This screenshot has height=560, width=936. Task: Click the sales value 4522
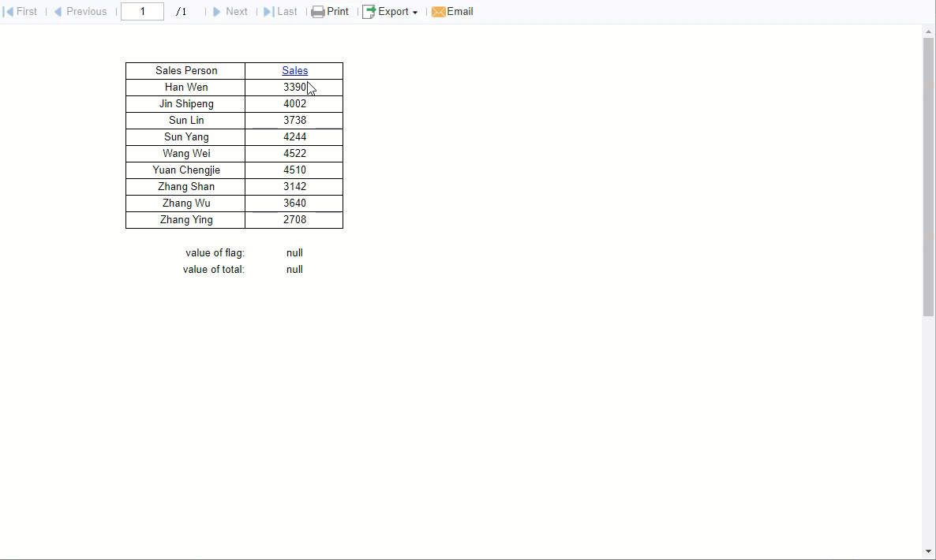click(295, 154)
